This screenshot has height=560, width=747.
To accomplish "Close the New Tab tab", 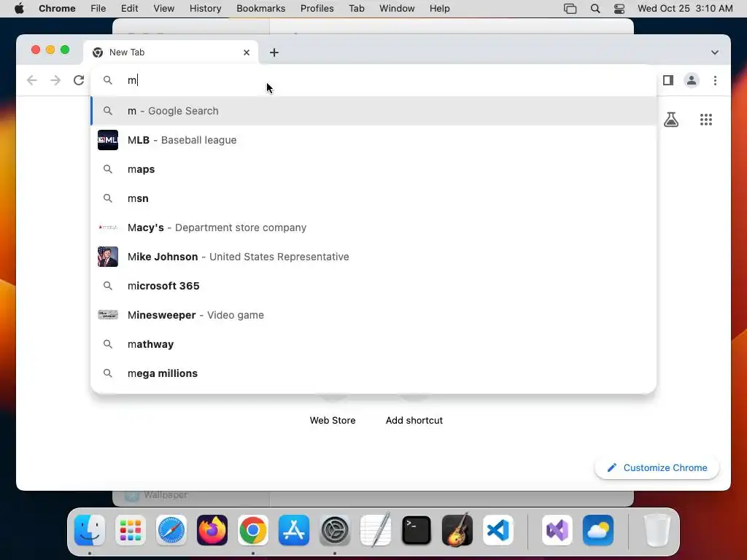I will point(247,52).
